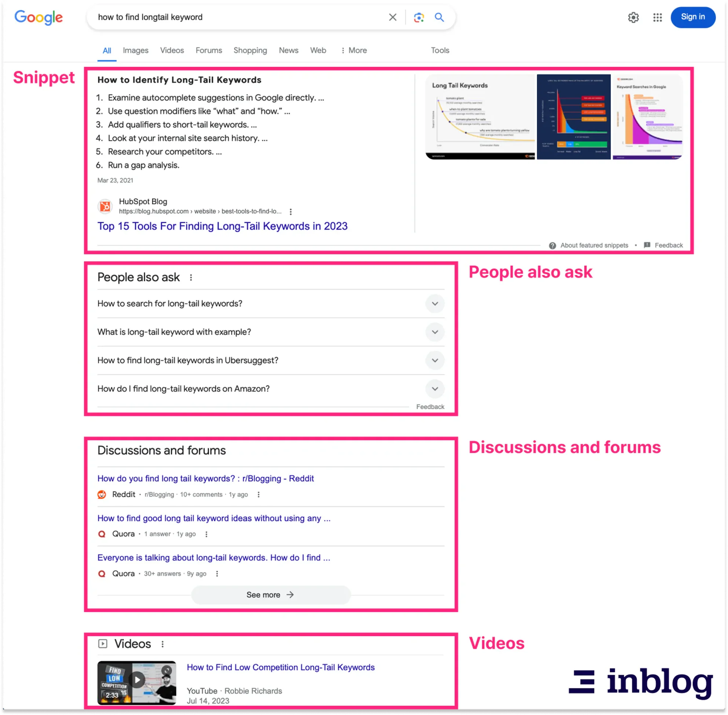Open the quick settings gear
728x715 pixels.
click(x=633, y=17)
